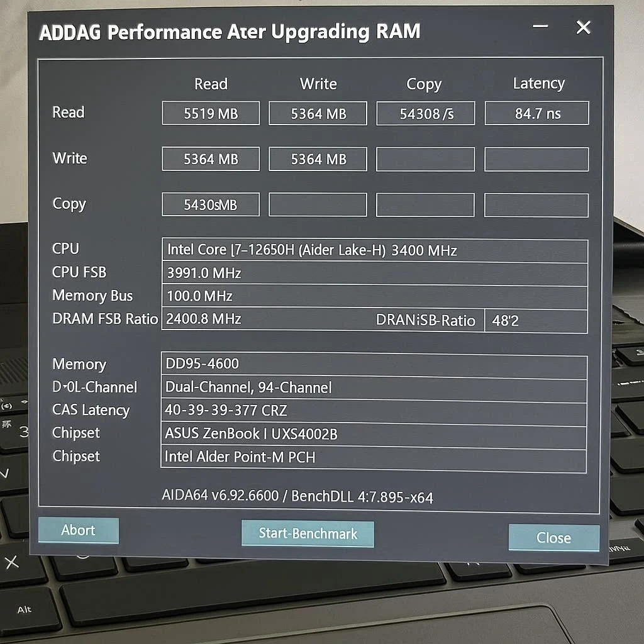Click the Latency column header
Image resolution: width=644 pixels, height=644 pixels.
coord(538,84)
